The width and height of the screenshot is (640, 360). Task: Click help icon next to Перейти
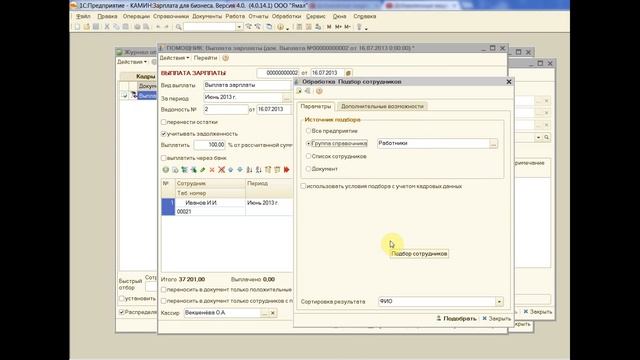pos(226,58)
